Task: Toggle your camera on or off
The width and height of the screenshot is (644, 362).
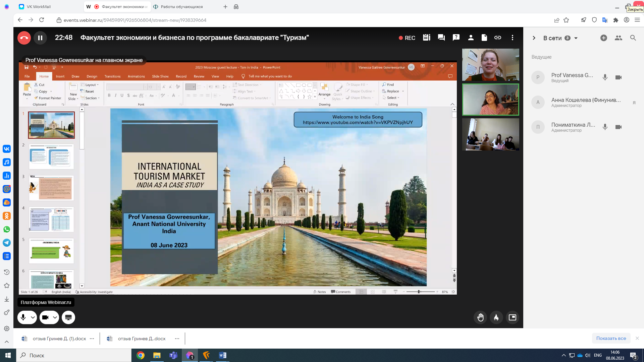Action: pos(46,317)
